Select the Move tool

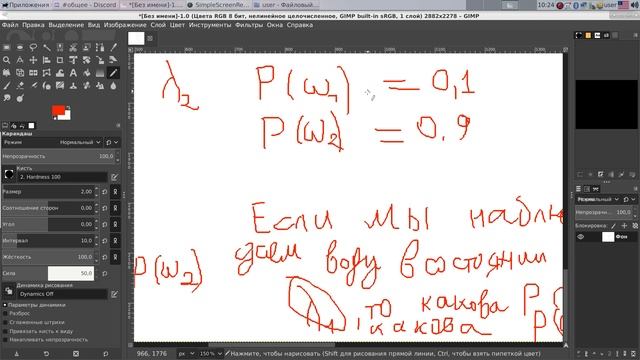(x=33, y=60)
